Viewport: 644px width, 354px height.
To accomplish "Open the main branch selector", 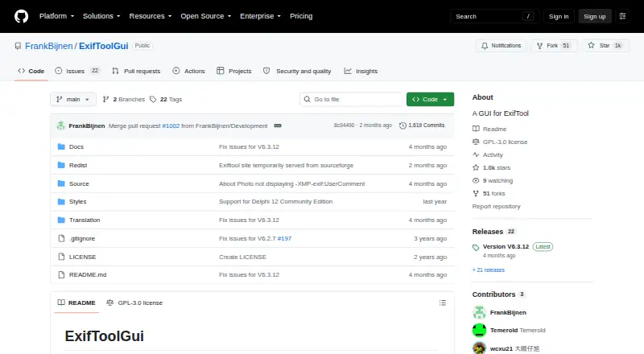I will (72, 100).
